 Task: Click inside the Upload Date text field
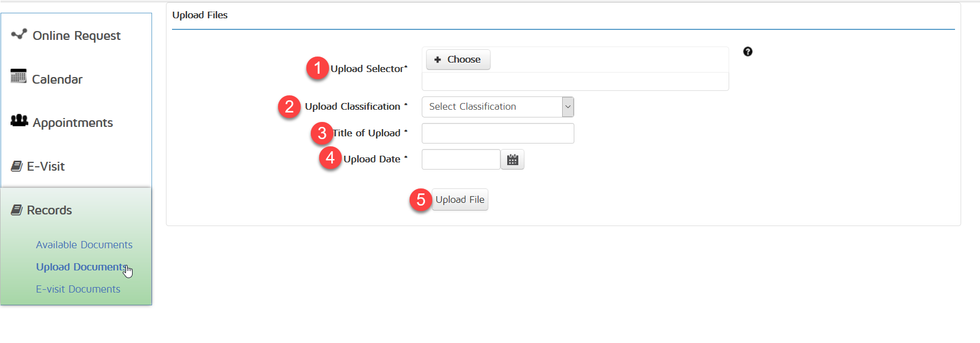[x=461, y=160]
